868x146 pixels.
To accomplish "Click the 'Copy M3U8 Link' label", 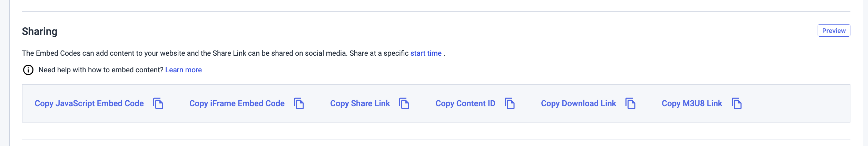I will pyautogui.click(x=692, y=103).
